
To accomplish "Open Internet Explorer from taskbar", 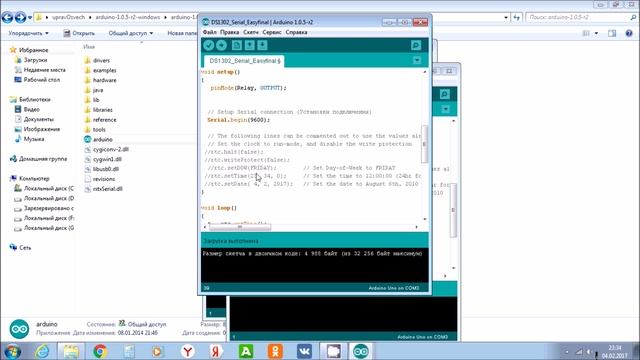I will pos(42,351).
